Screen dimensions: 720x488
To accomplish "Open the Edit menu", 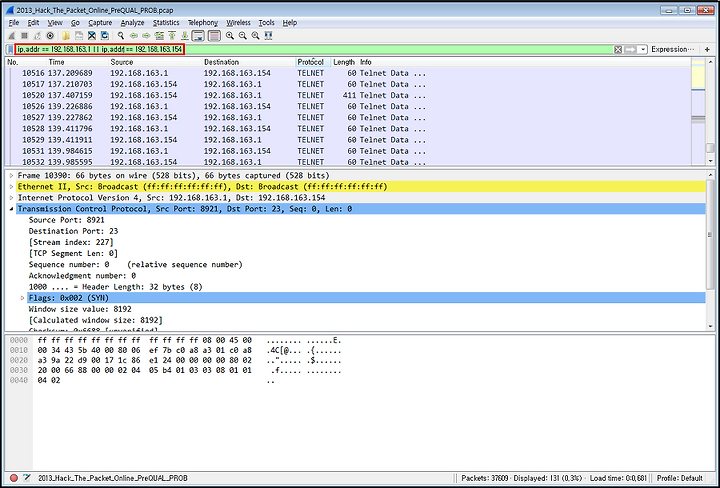I will (33, 22).
